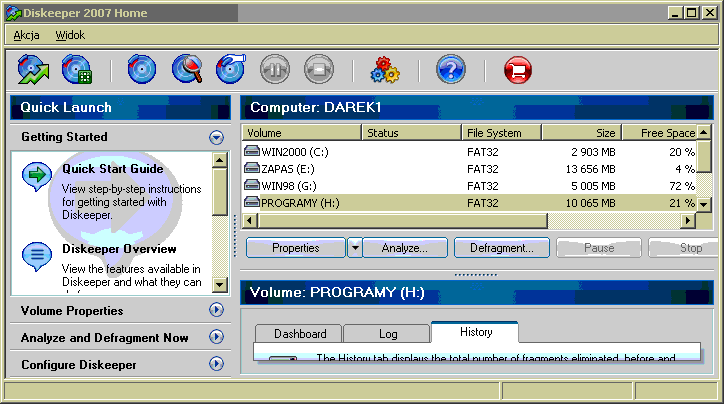The image size is (724, 404).
Task: Click the Quick Launch toolbar icon with green arrow
Action: point(33,70)
